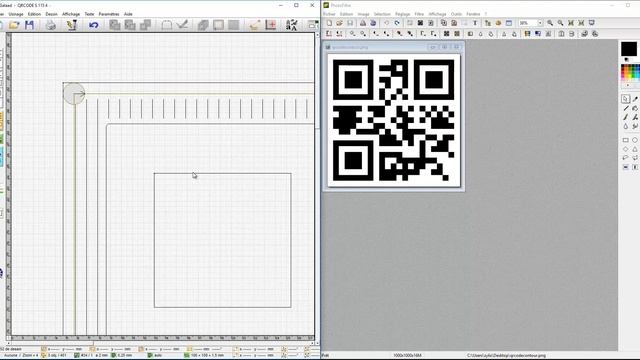Open the Texte menu in Galaad
The height and width of the screenshot is (360, 640).
(89, 14)
